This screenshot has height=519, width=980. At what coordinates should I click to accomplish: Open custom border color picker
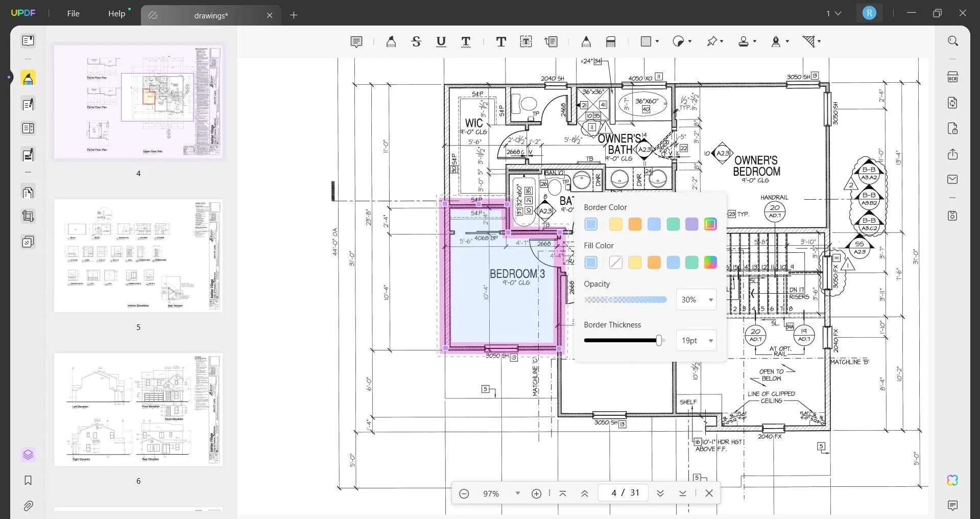pos(710,224)
